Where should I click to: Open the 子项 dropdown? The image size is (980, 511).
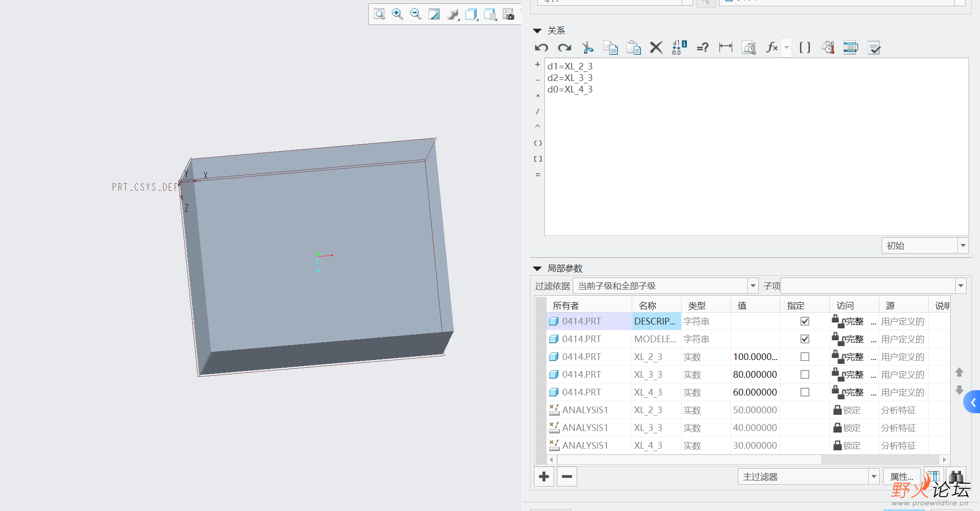pyautogui.click(x=960, y=286)
